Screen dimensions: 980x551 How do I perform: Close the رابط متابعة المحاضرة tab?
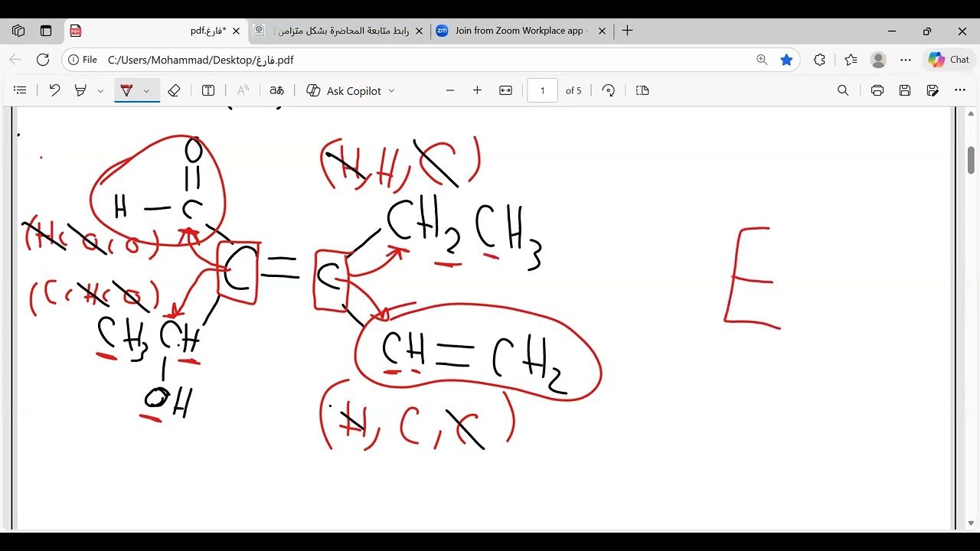419,31
